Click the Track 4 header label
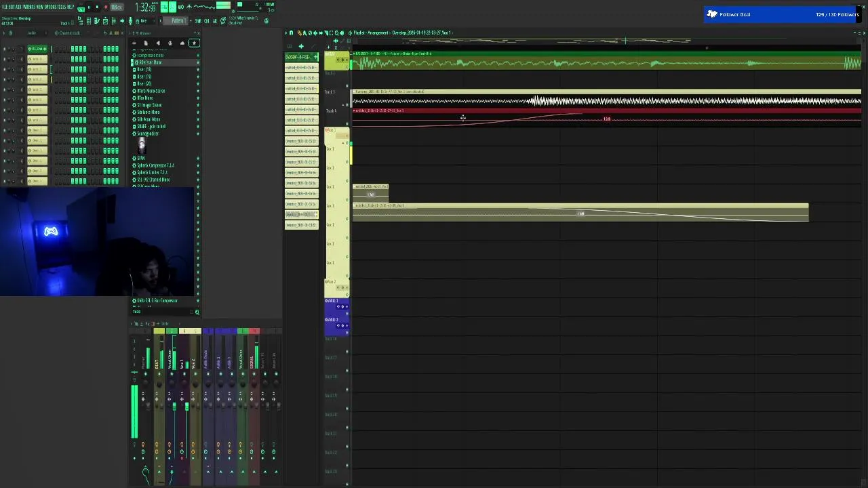Screen dimensions: 868x488 coord(332,110)
